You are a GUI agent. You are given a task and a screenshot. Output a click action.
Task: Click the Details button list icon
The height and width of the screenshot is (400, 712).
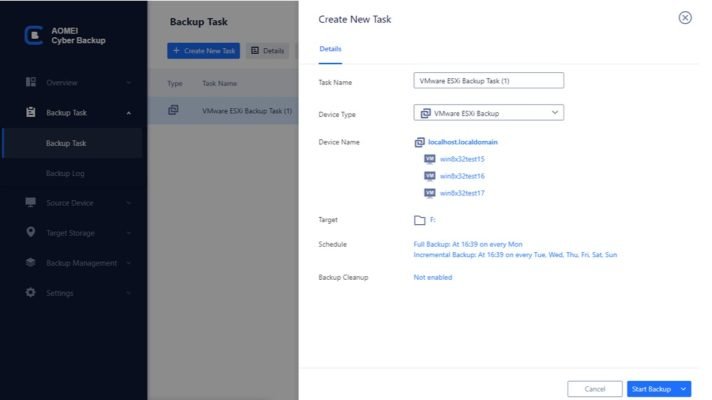(x=255, y=50)
